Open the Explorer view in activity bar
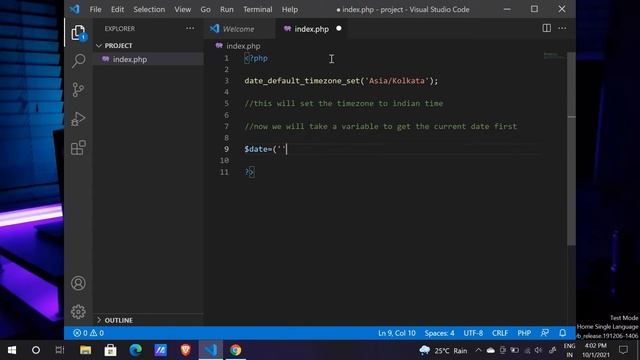The image size is (640, 360). tap(78, 33)
